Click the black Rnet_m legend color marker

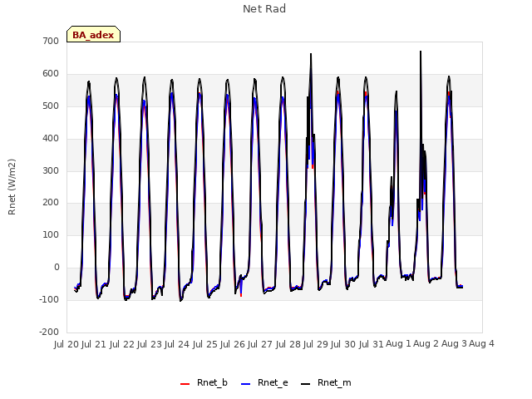(305, 384)
